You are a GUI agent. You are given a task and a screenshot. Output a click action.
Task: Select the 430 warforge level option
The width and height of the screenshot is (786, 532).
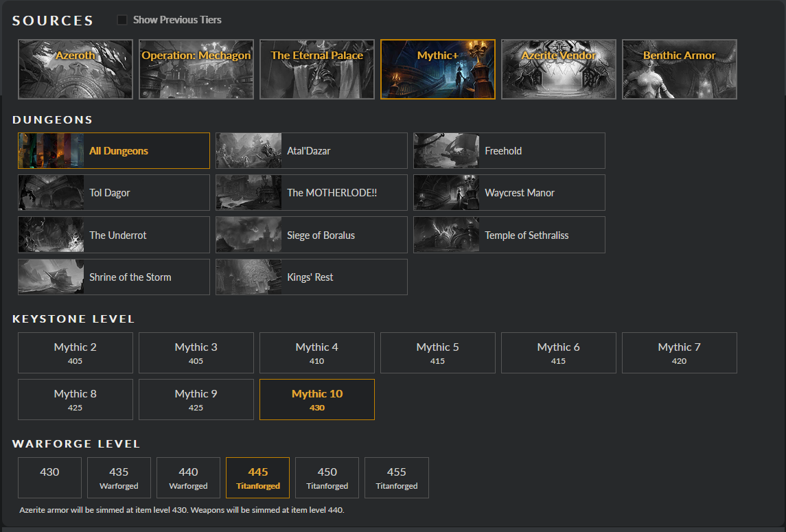point(49,477)
